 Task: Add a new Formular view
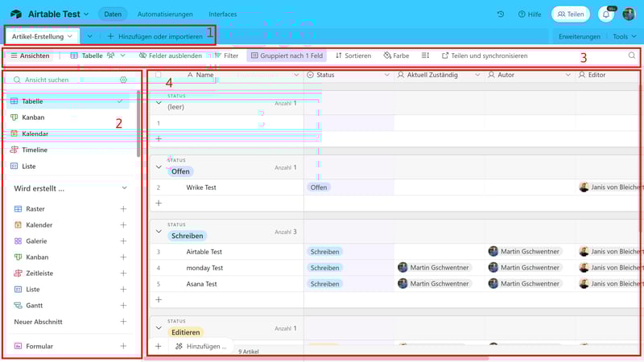pyautogui.click(x=123, y=346)
